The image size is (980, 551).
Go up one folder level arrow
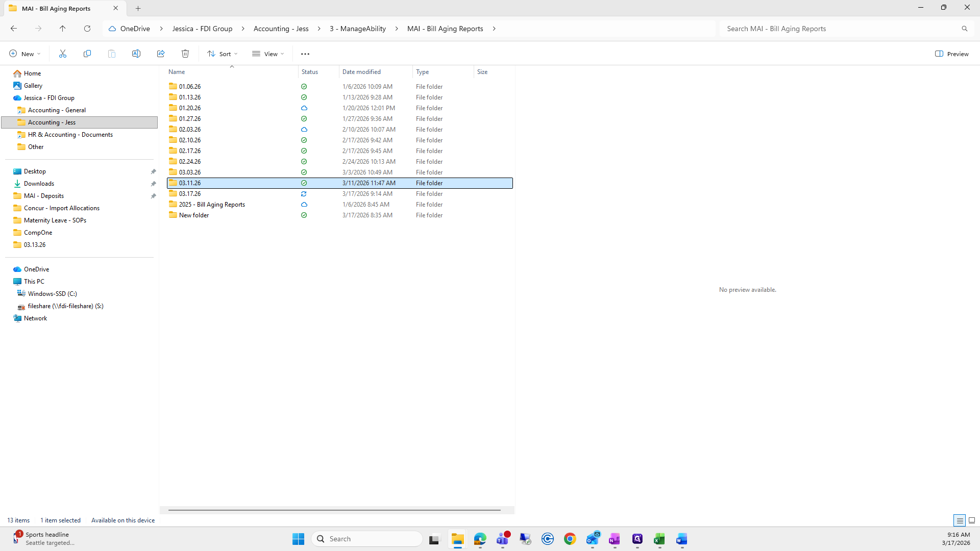tap(62, 29)
